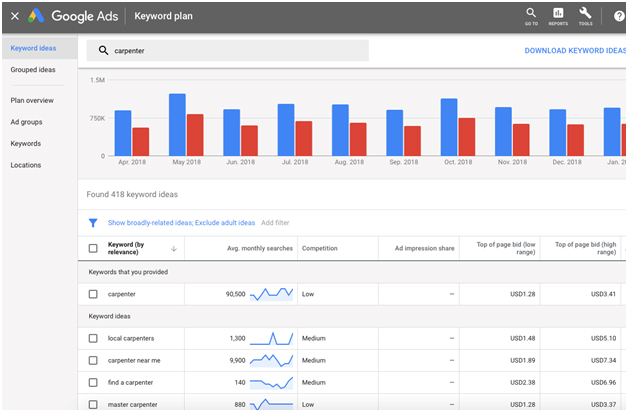This screenshot has height=412, width=628.
Task: Open the Go To search icon
Action: point(531,16)
